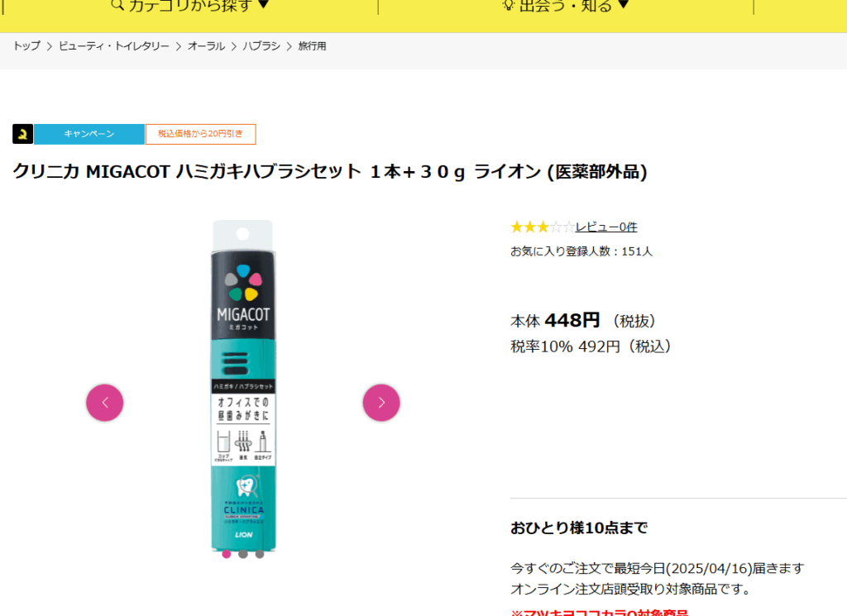Select the first carousel dot indicator

(227, 554)
